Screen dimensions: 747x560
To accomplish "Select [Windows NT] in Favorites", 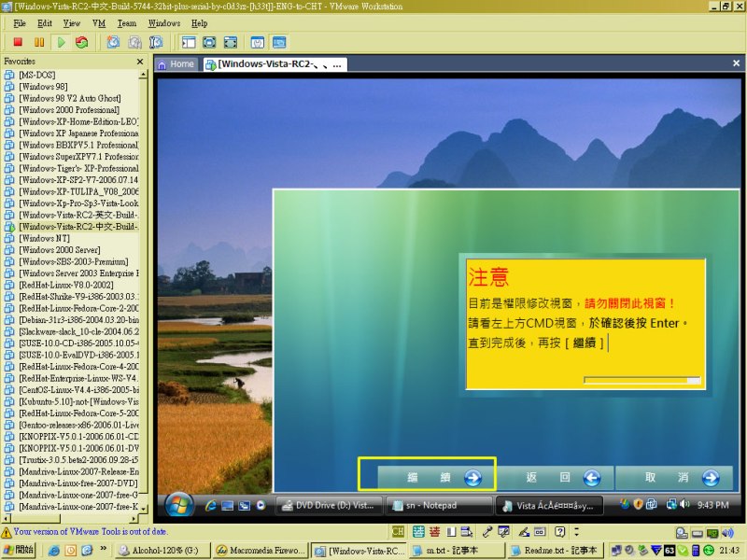I will coord(44,239).
